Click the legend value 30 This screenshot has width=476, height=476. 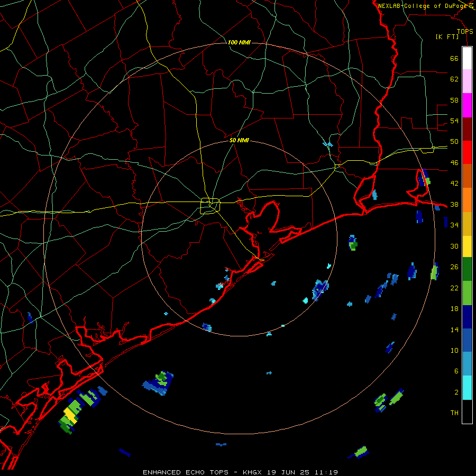coord(454,246)
